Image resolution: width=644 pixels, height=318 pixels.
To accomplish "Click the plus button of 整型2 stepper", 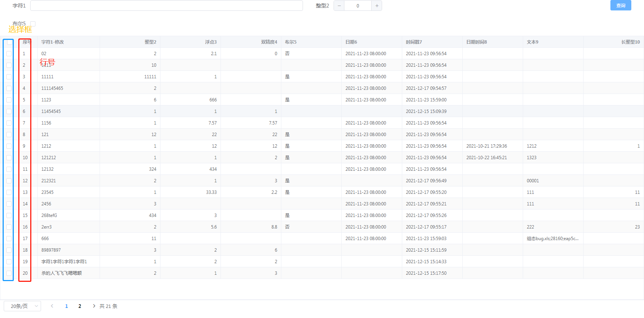I will pyautogui.click(x=377, y=6).
